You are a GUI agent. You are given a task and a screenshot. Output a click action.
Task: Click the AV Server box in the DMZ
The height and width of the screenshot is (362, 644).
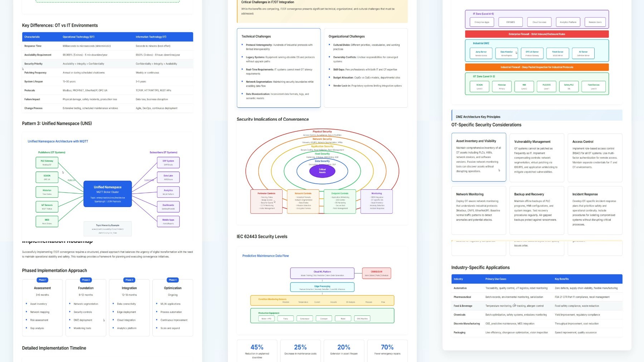(583, 53)
